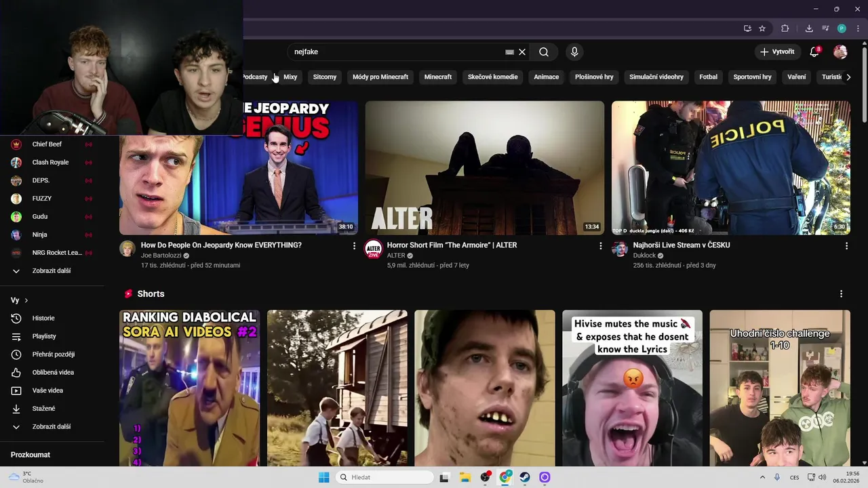The image size is (868, 488).
Task: Open the notifications bell
Action: pyautogui.click(x=815, y=52)
